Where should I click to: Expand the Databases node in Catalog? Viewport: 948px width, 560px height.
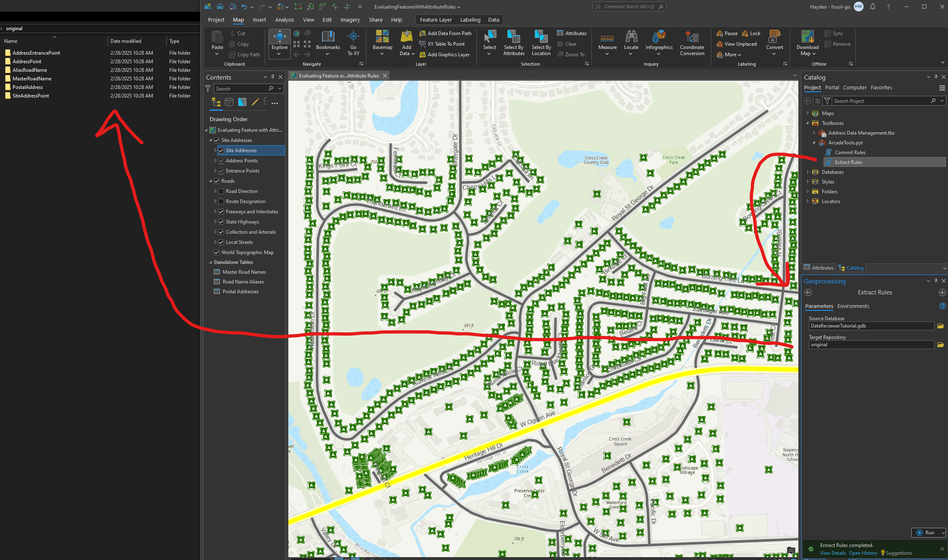pyautogui.click(x=808, y=172)
